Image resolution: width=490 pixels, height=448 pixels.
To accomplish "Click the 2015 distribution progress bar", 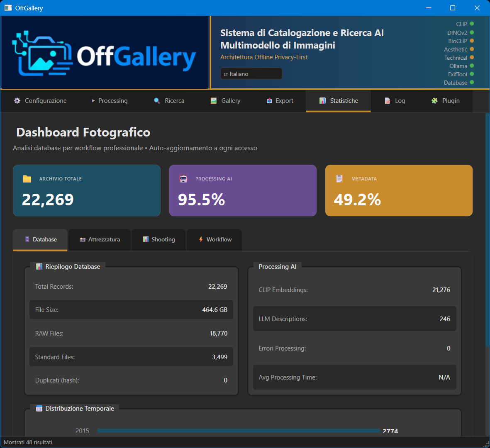I will (x=239, y=431).
